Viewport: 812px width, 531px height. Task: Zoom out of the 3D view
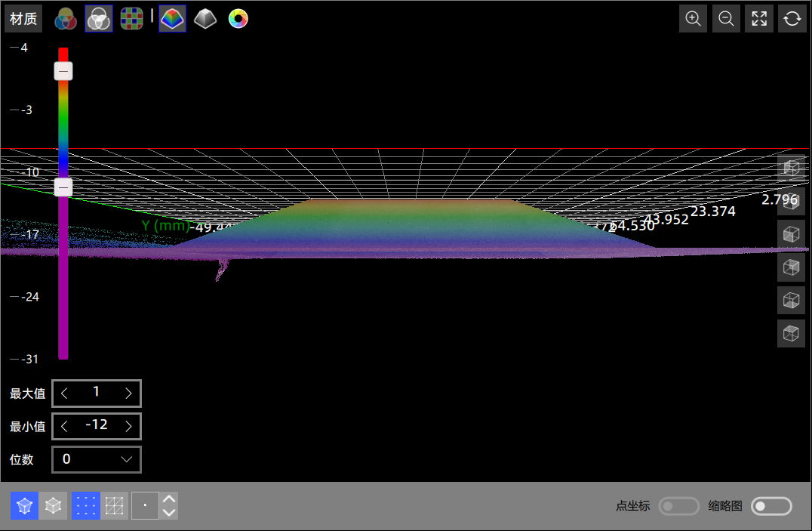click(726, 19)
